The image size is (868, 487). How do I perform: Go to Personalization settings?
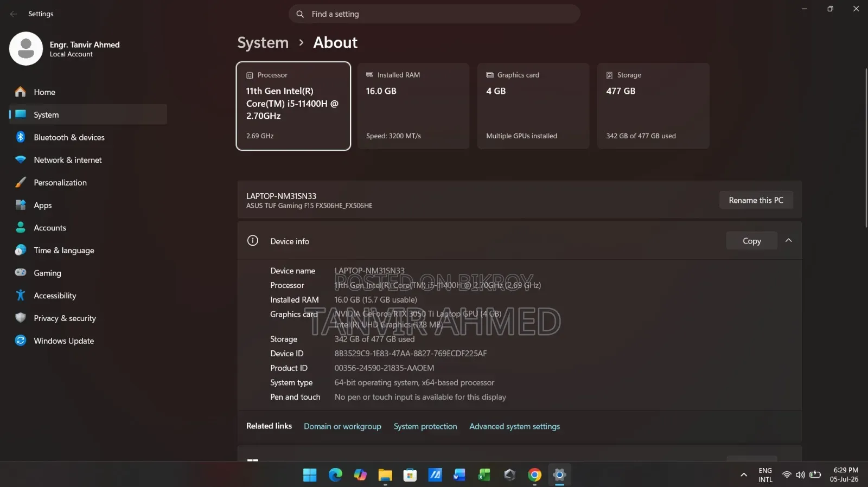[x=88, y=183]
